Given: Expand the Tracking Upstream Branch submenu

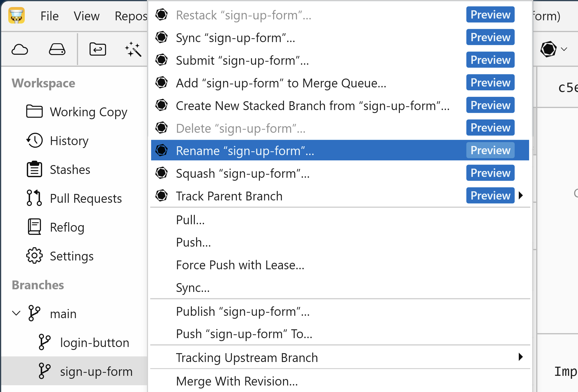Looking at the screenshot, I should point(521,357).
